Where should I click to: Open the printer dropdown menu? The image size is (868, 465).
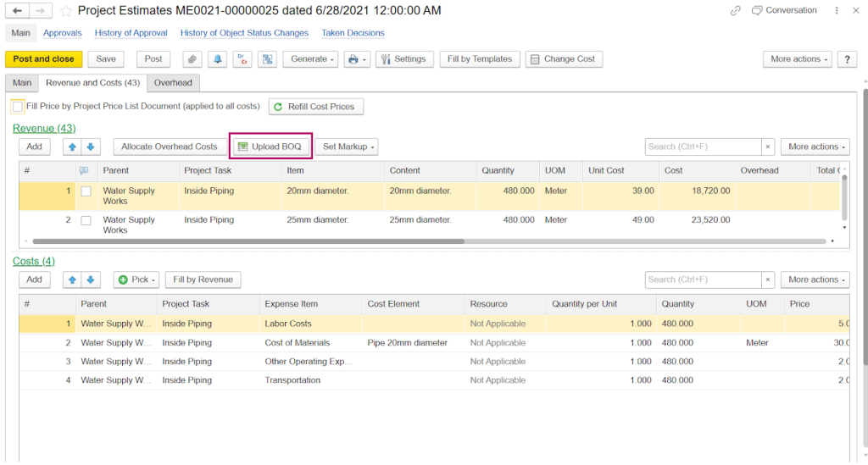tap(357, 59)
